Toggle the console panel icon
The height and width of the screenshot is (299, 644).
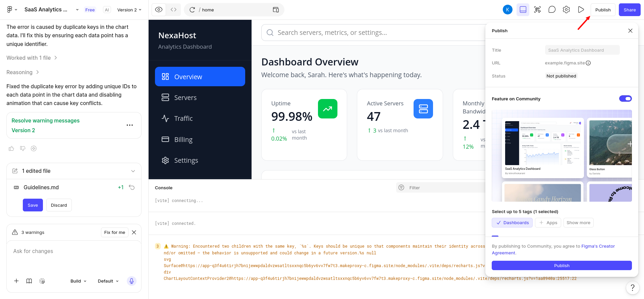pos(523,10)
